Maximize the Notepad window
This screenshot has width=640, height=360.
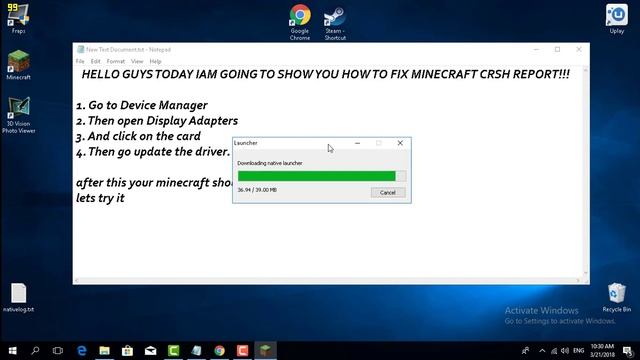pyautogui.click(x=558, y=49)
